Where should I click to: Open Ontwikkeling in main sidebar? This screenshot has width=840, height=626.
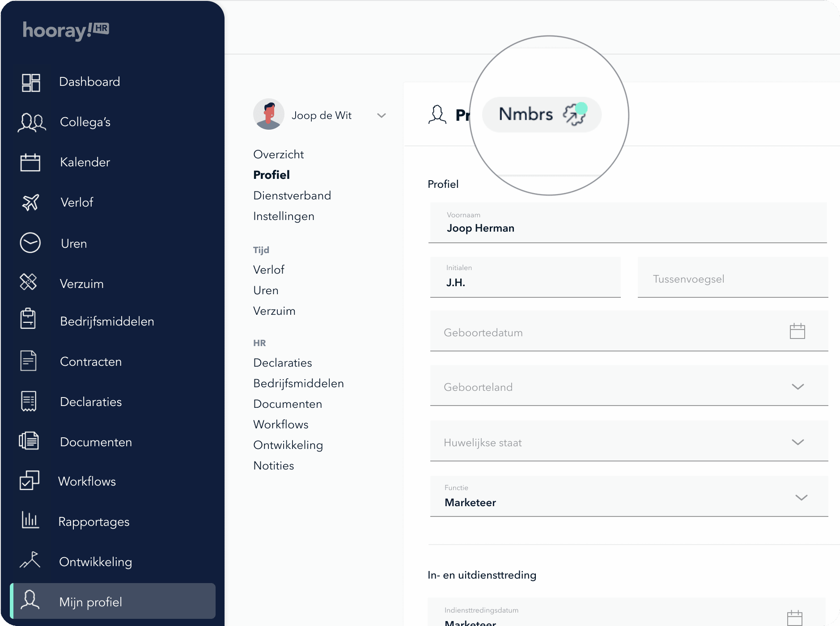click(x=95, y=562)
